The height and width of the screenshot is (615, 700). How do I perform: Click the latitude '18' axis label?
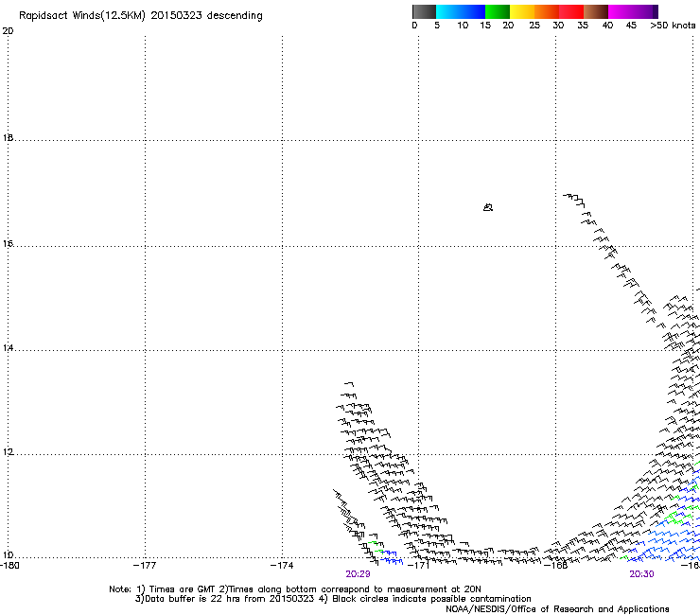8,137
